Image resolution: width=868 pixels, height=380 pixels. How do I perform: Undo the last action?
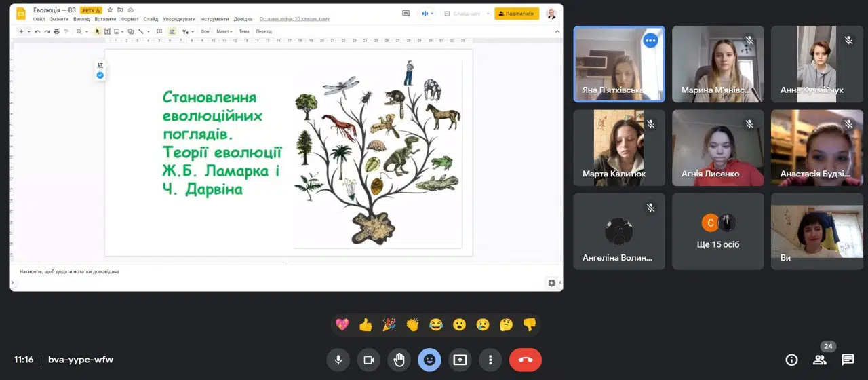click(37, 31)
